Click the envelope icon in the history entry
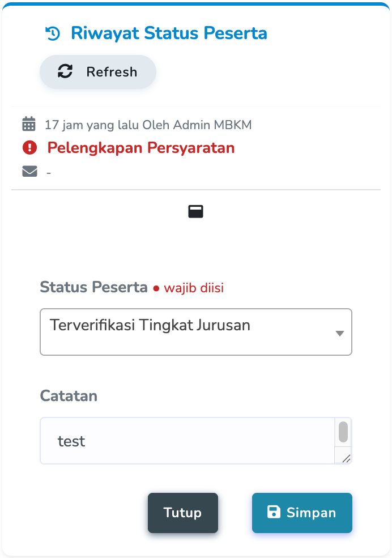The width and height of the screenshot is (392, 558). (29, 171)
